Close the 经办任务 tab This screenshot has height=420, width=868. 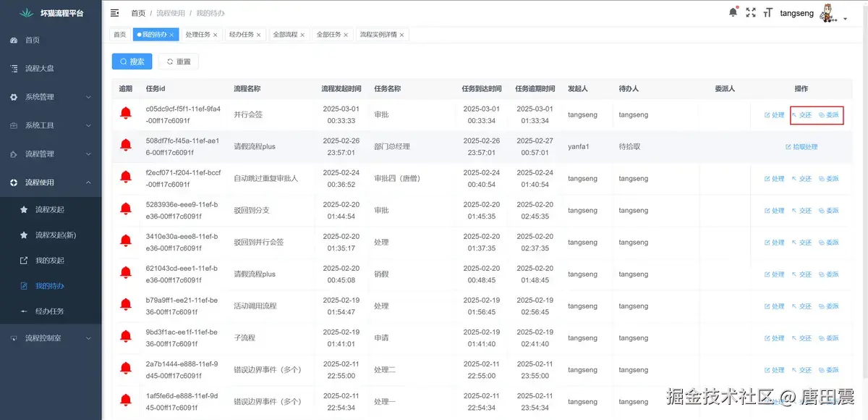click(258, 35)
